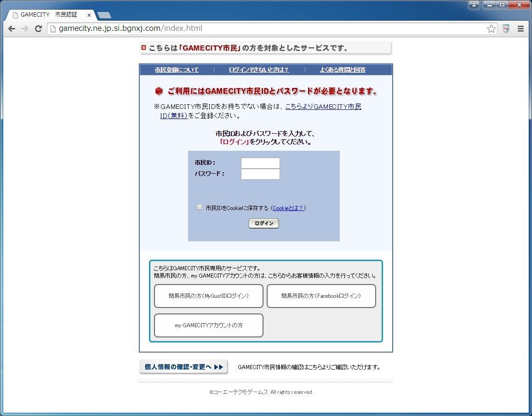Open よくある質問と回答 menu link
Image resolution: width=532 pixels, height=416 pixels.
click(343, 69)
